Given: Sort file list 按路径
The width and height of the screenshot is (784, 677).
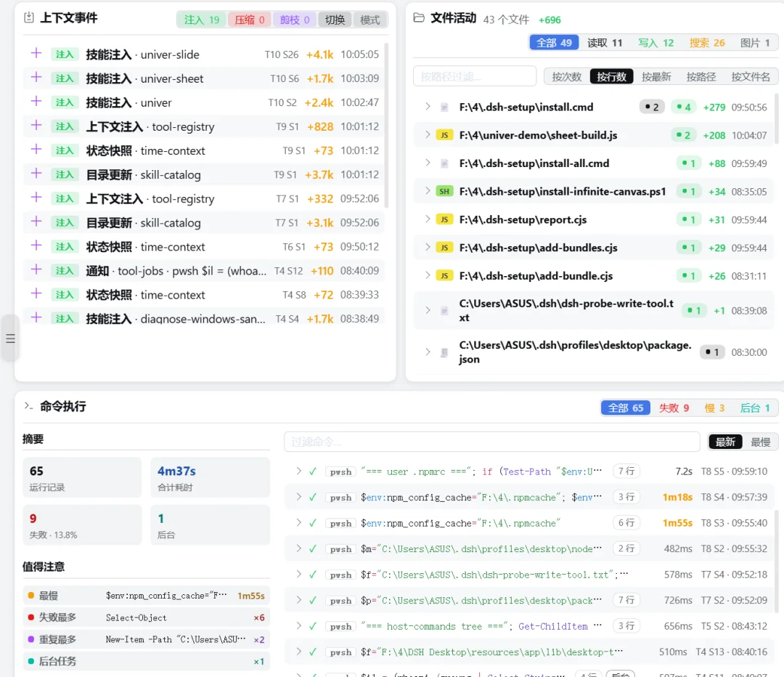Looking at the screenshot, I should point(701,76).
